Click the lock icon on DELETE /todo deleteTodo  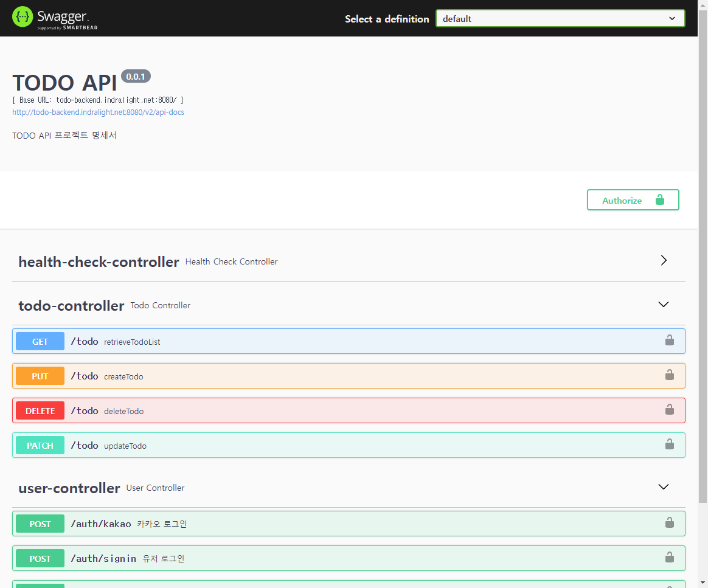[670, 410]
